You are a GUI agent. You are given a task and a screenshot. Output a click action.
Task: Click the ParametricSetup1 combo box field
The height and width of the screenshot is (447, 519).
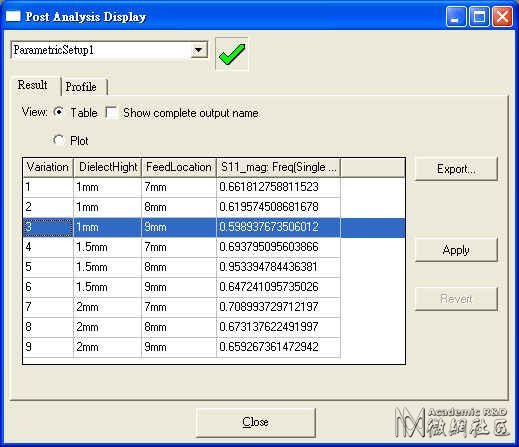point(109,50)
